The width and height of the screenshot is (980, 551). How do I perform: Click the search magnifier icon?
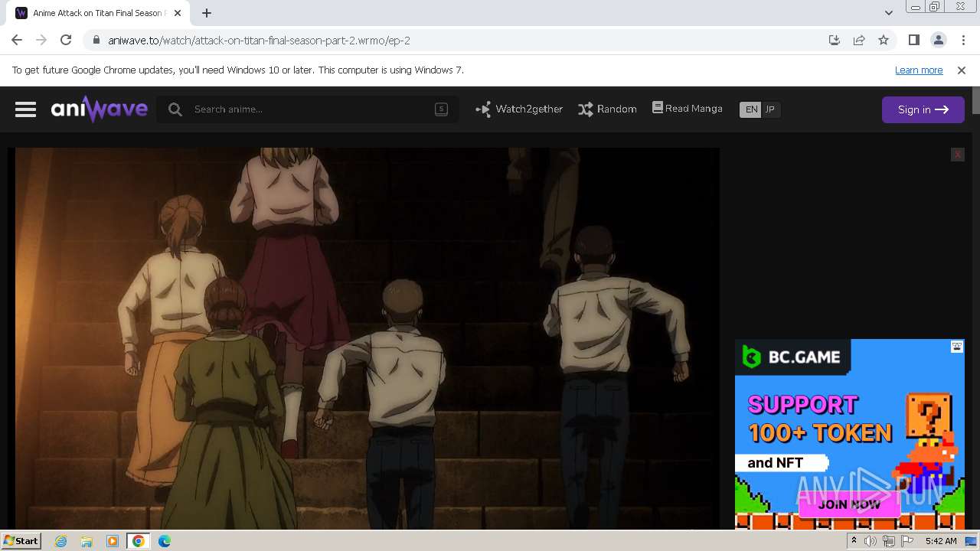click(175, 109)
